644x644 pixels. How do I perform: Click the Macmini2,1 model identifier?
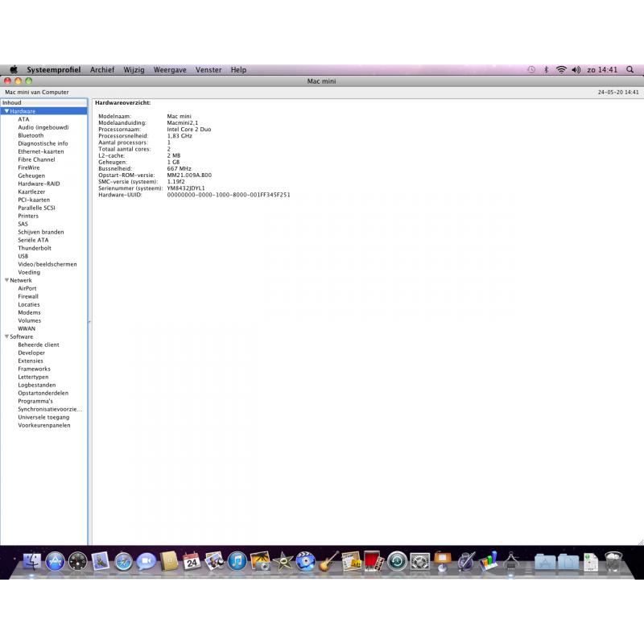click(183, 123)
